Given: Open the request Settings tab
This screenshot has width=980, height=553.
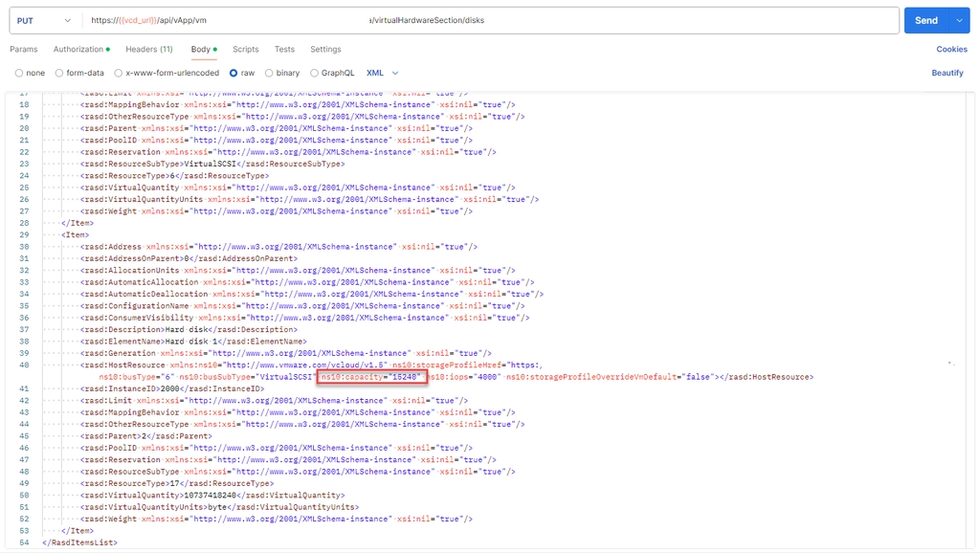Looking at the screenshot, I should coord(325,49).
